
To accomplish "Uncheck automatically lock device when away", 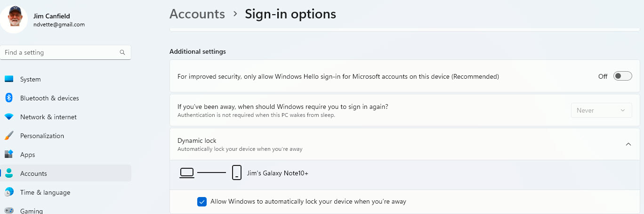I will point(202,202).
